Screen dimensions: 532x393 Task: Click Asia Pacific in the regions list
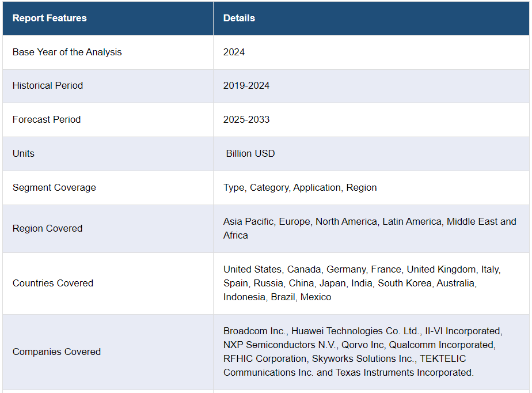click(x=249, y=221)
